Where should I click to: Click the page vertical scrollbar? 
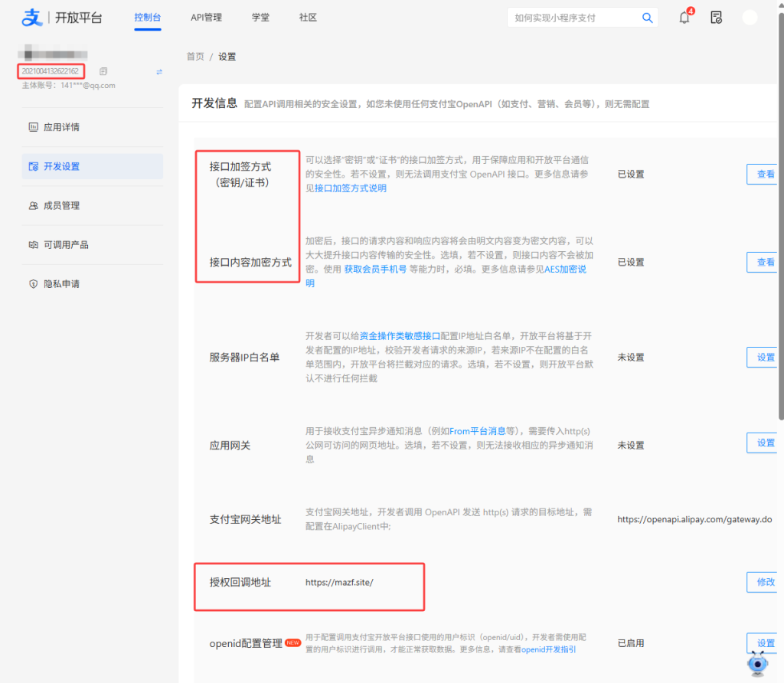click(780, 215)
